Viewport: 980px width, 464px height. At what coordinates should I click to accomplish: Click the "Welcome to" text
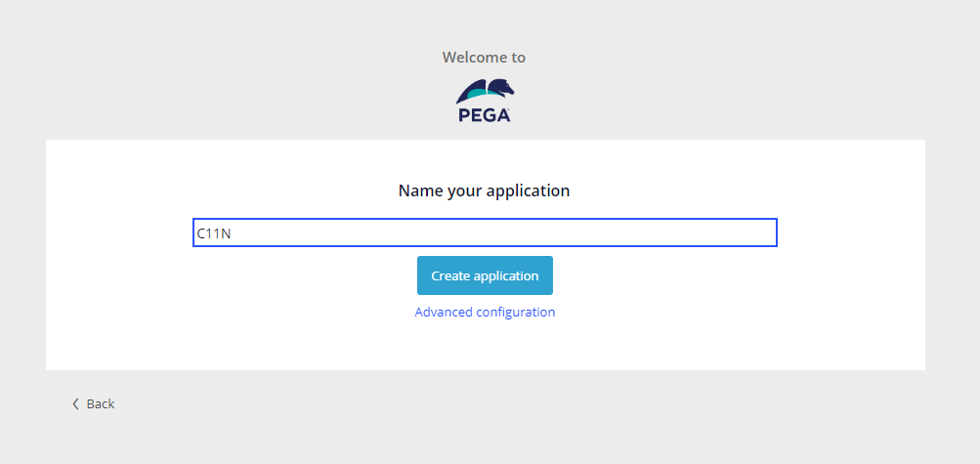pyautogui.click(x=484, y=58)
